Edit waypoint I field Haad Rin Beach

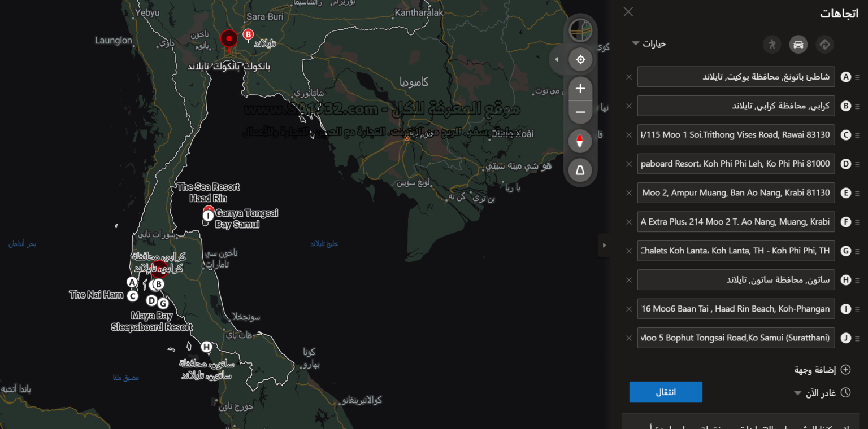pos(736,309)
